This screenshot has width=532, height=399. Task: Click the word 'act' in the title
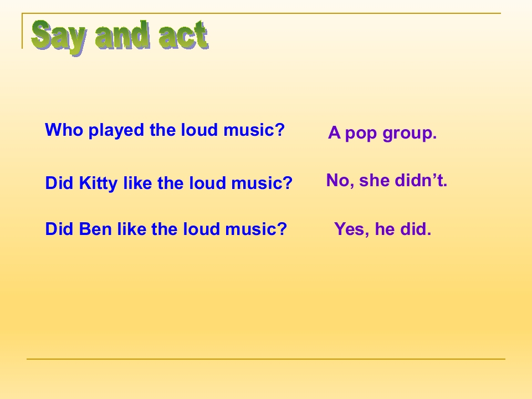coord(183,35)
